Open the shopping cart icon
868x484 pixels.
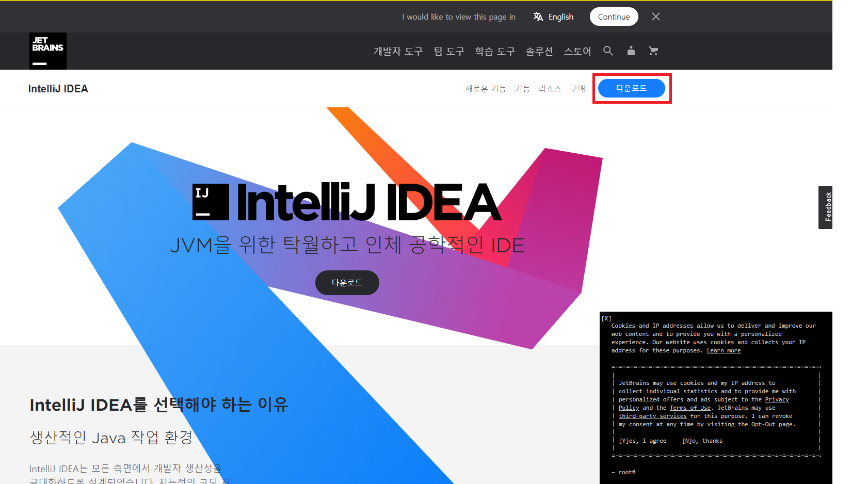[x=653, y=51]
